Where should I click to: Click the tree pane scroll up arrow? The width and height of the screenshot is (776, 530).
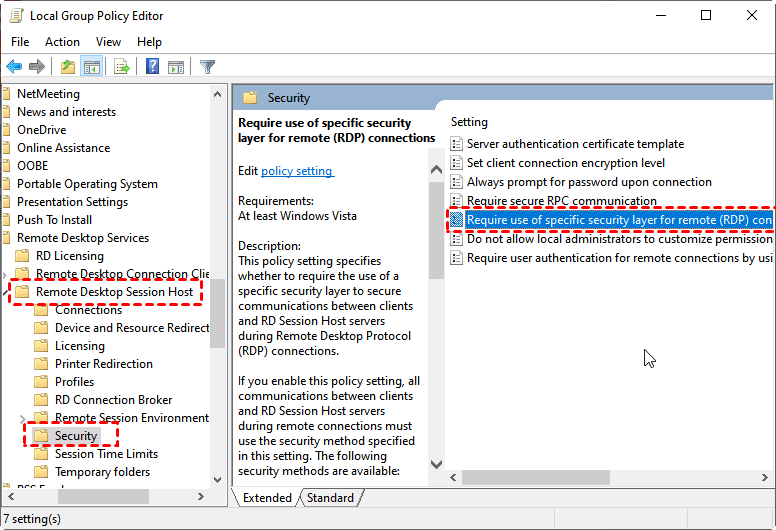coord(217,94)
